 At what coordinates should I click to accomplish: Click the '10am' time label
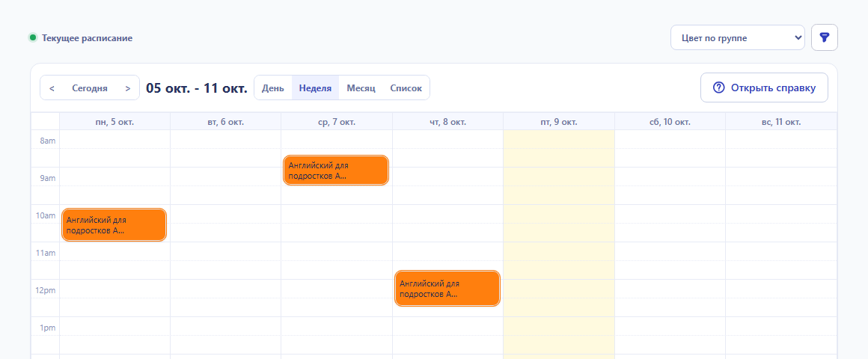tap(46, 215)
